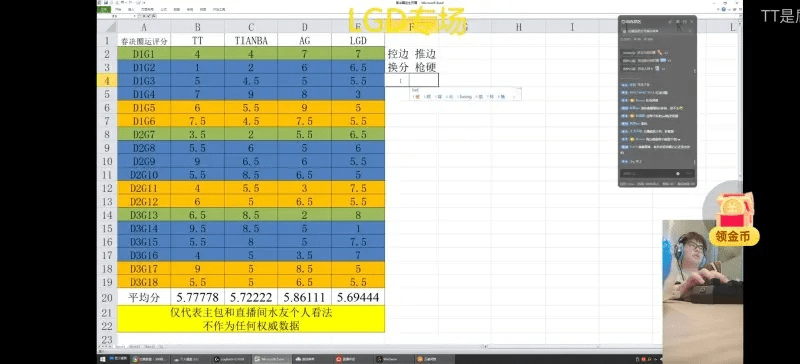
Task: Click the fx insert function button
Action: coord(155,16)
